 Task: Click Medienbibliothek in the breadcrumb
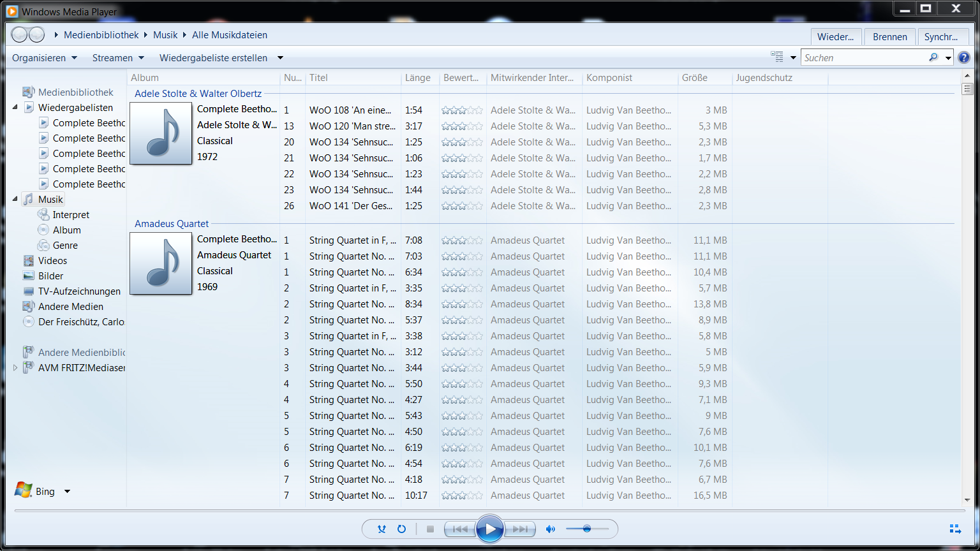tap(101, 35)
